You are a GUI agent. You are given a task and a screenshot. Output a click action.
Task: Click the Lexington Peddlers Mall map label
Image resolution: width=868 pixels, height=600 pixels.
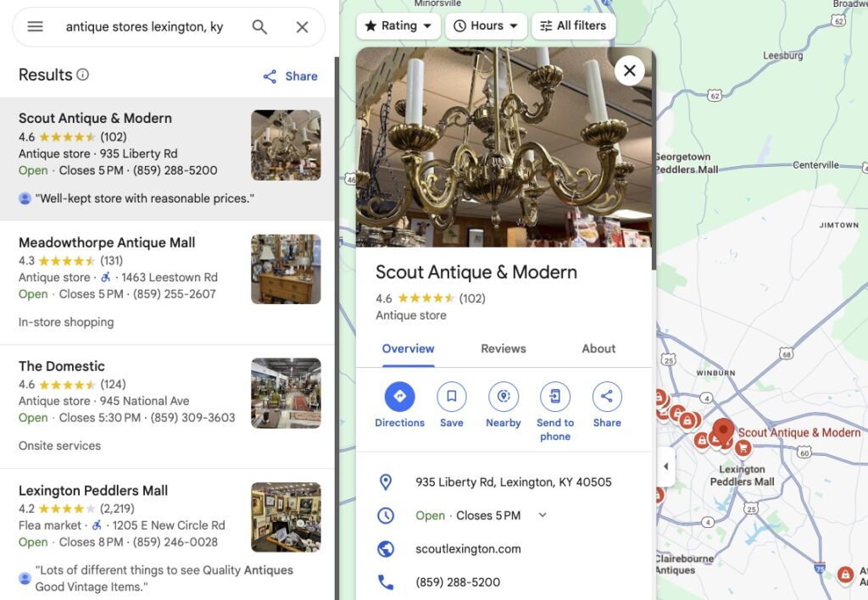click(743, 475)
